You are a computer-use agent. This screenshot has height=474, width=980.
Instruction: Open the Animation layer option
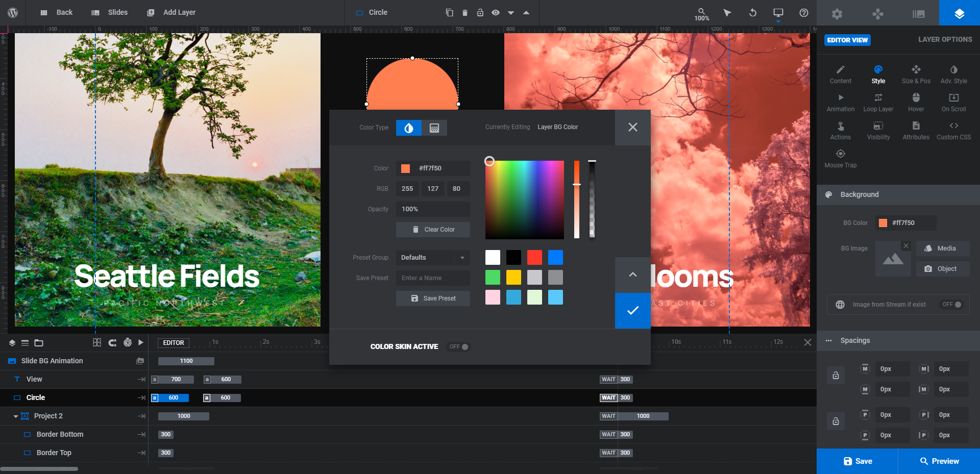point(841,103)
